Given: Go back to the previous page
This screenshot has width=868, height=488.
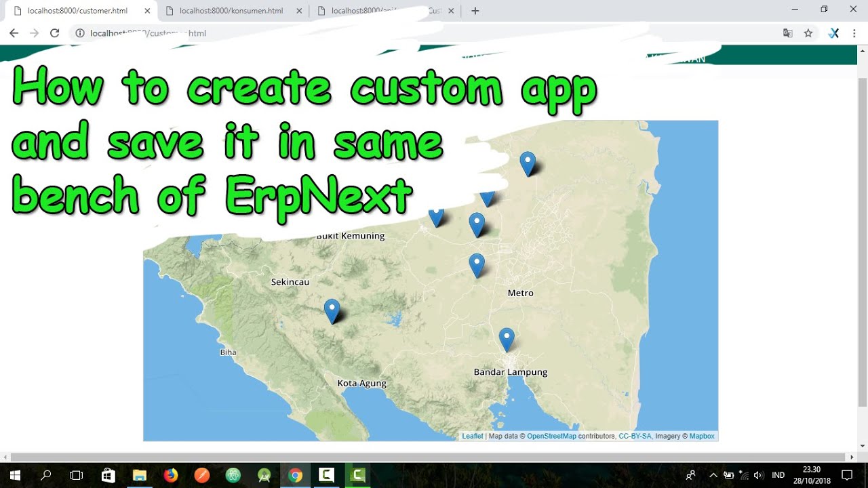Looking at the screenshot, I should click(14, 33).
